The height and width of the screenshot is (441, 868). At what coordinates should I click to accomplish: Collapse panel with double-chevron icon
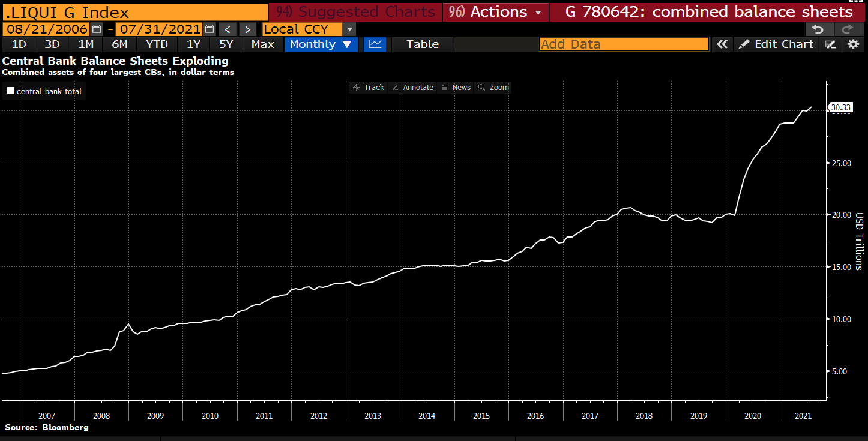point(722,44)
